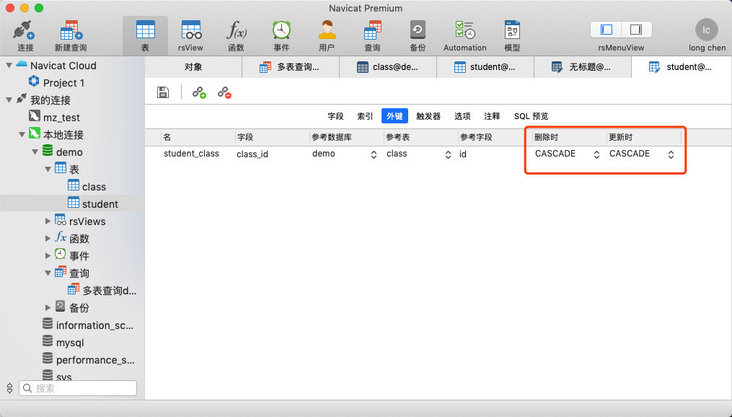Select the performance_s... database
The image size is (732, 417).
tap(95, 360)
